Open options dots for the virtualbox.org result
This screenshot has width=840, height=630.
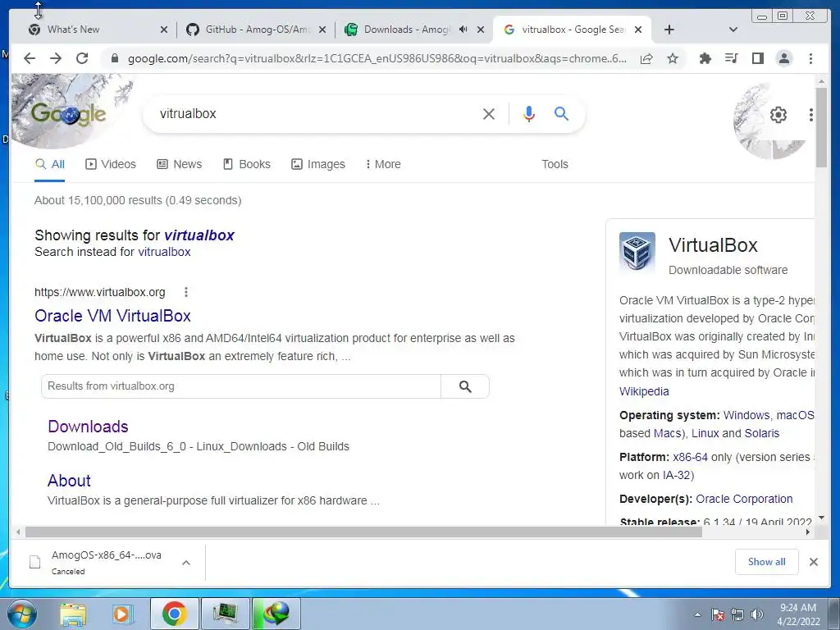[186, 292]
